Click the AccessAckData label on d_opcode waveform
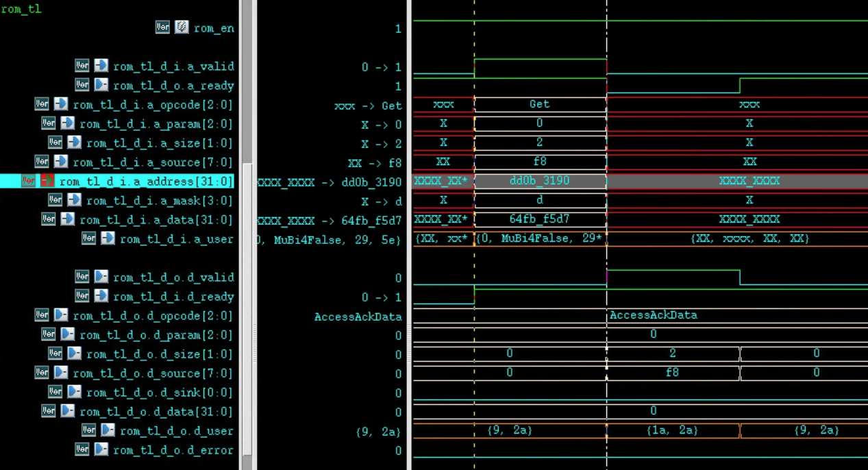The width and height of the screenshot is (868, 470). tap(653, 315)
